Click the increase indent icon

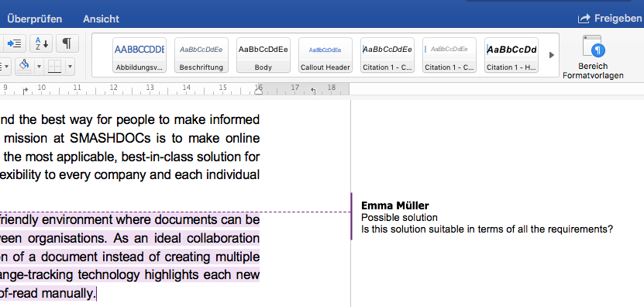[15, 43]
